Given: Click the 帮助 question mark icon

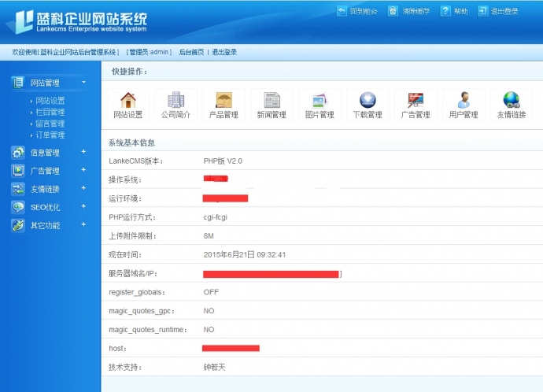Looking at the screenshot, I should click(x=445, y=11).
